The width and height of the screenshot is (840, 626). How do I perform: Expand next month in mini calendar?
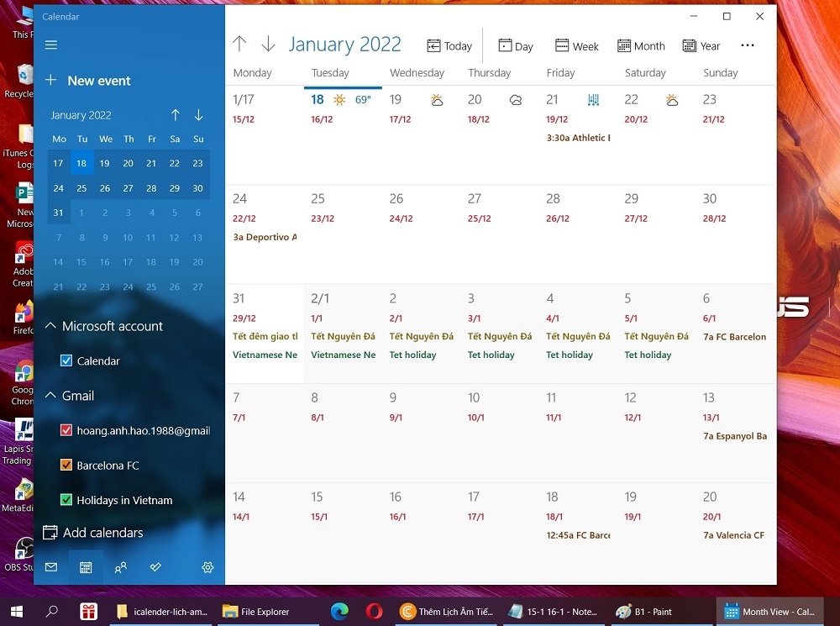pos(198,114)
